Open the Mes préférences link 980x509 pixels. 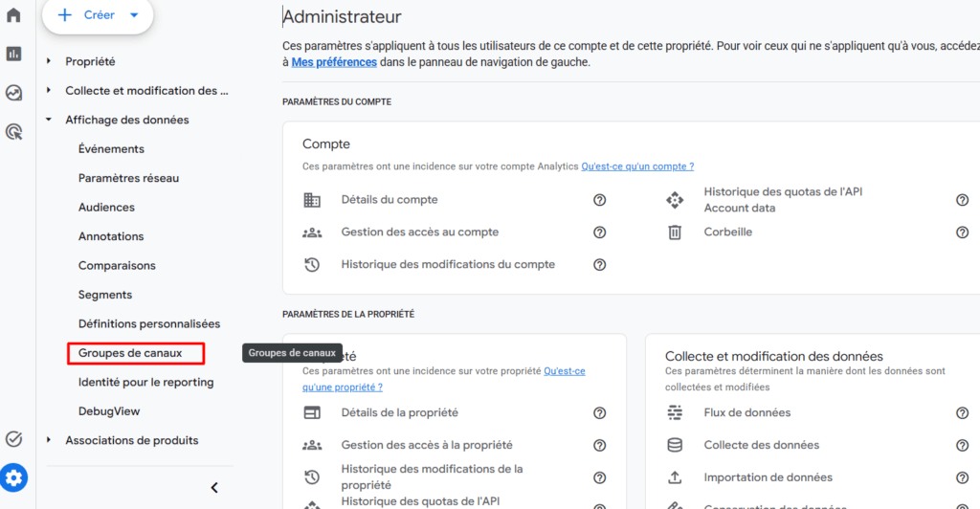tap(334, 62)
